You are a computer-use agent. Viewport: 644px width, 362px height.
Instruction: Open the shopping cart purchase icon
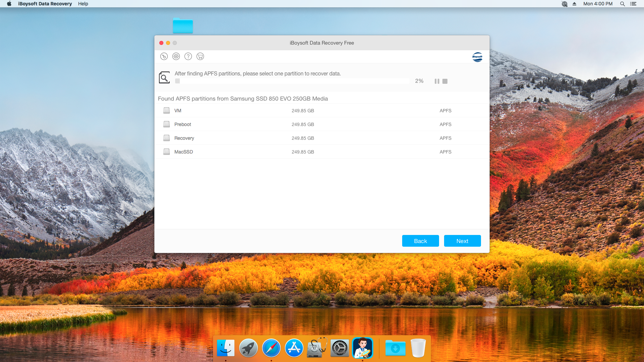coord(200,56)
